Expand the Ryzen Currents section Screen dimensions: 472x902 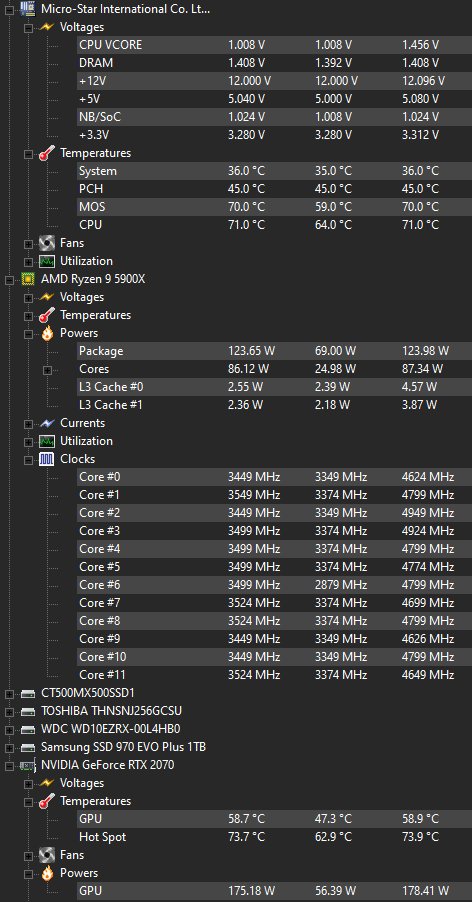28,423
